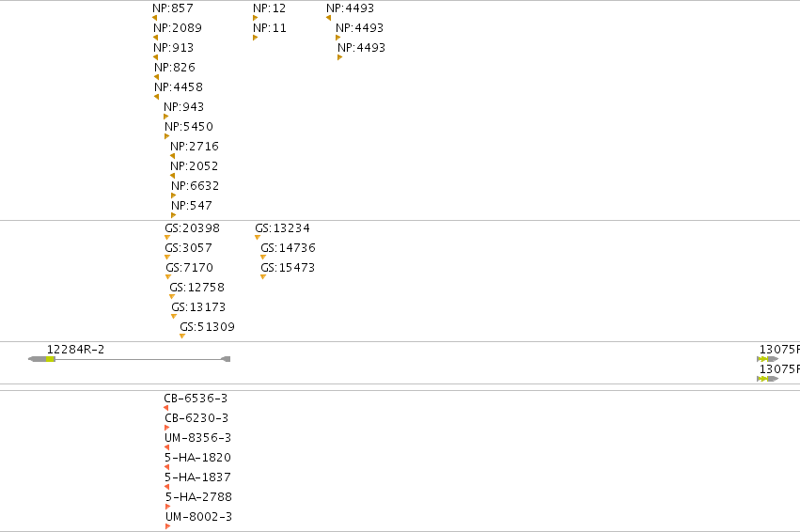The width and height of the screenshot is (800, 532).
Task: Select the gray right-end exon of 12284R-2
Action: coord(226,359)
